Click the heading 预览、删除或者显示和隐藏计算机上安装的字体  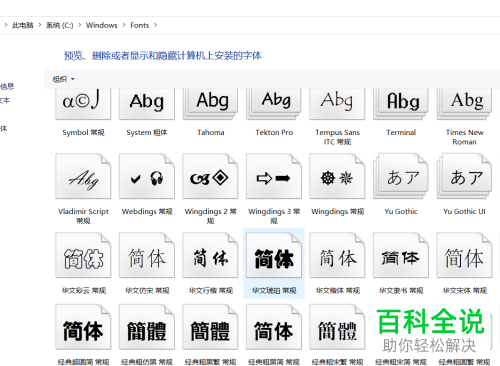(163, 56)
